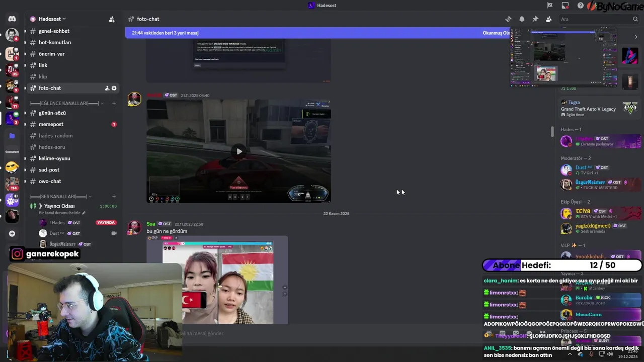Add channel to EĞLENCE KANALLARI category
The height and width of the screenshot is (362, 644).
point(114,103)
